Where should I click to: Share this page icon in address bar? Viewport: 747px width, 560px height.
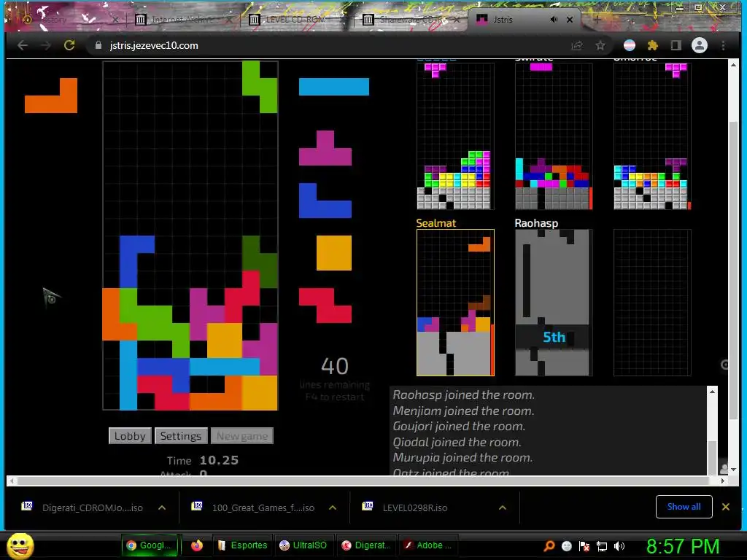[577, 45]
